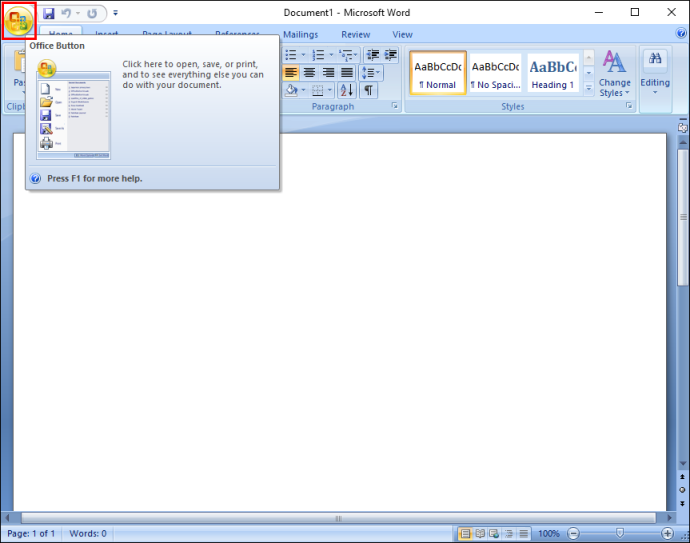Switch to Web Layout view

(x=494, y=534)
